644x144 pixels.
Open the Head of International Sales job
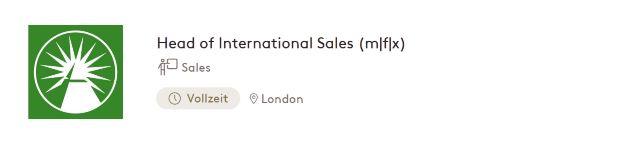(280, 43)
